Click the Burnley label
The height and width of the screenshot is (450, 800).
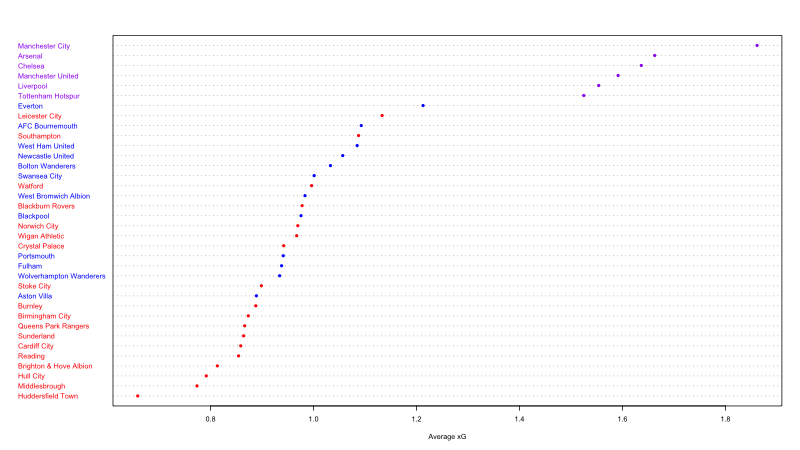tap(30, 306)
